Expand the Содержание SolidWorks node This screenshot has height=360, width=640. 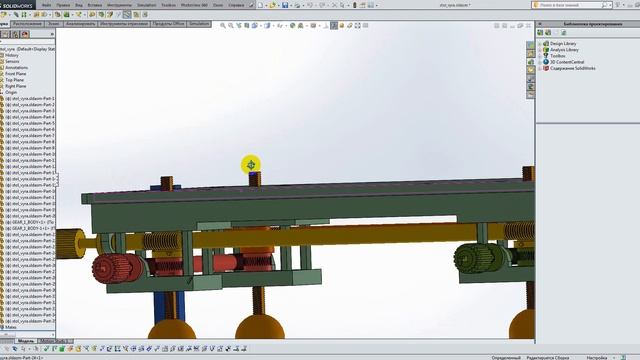[x=540, y=69]
